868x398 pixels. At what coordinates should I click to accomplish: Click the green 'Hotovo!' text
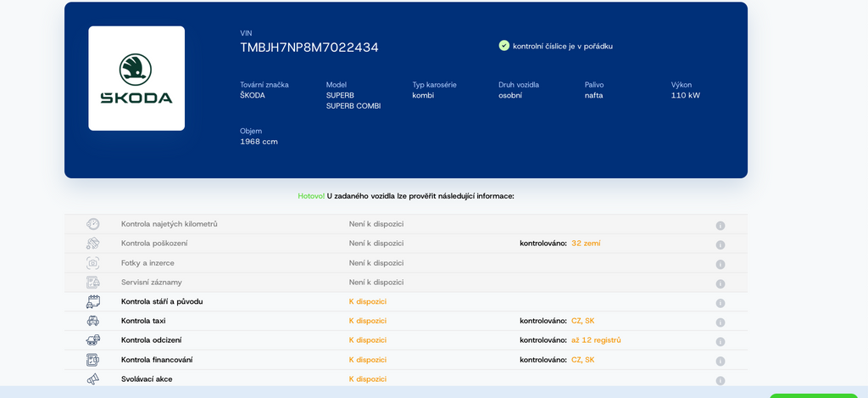pyautogui.click(x=311, y=196)
